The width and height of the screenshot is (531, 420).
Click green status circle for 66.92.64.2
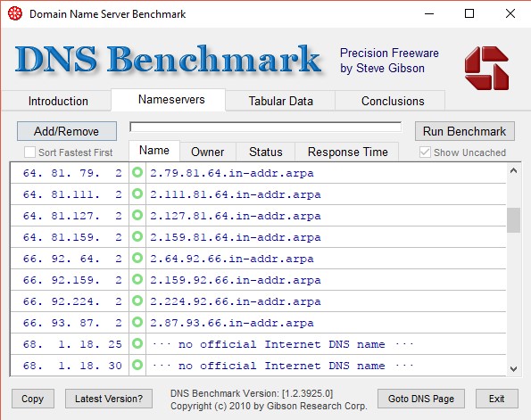point(137,258)
